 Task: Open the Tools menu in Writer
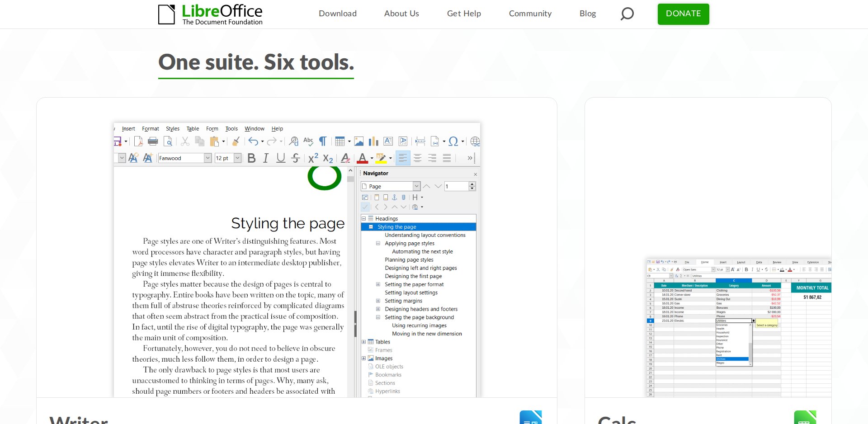coord(231,129)
